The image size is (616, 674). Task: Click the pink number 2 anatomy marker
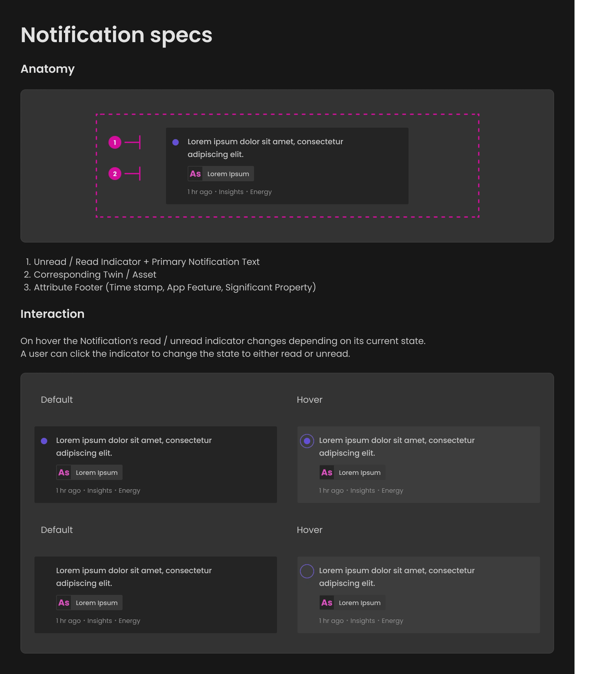(115, 174)
